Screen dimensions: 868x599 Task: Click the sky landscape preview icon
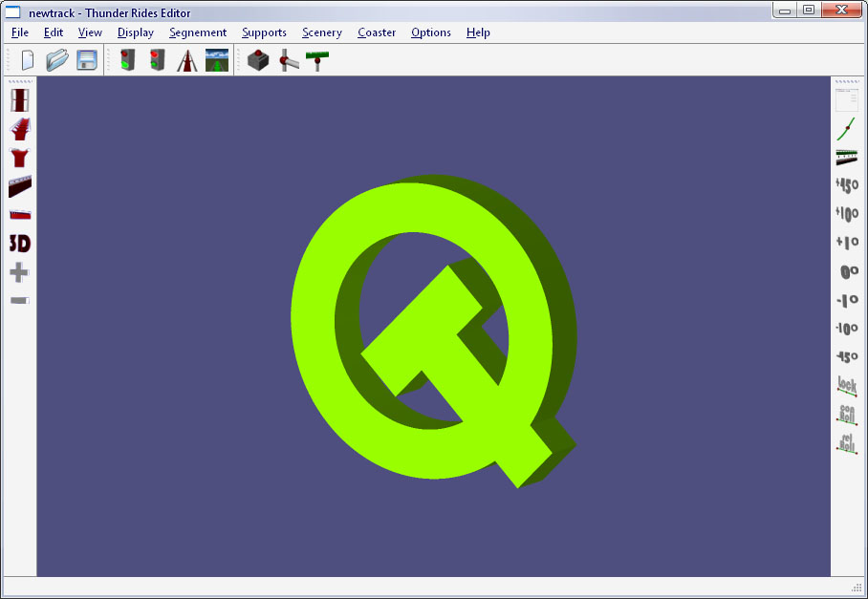(x=217, y=60)
